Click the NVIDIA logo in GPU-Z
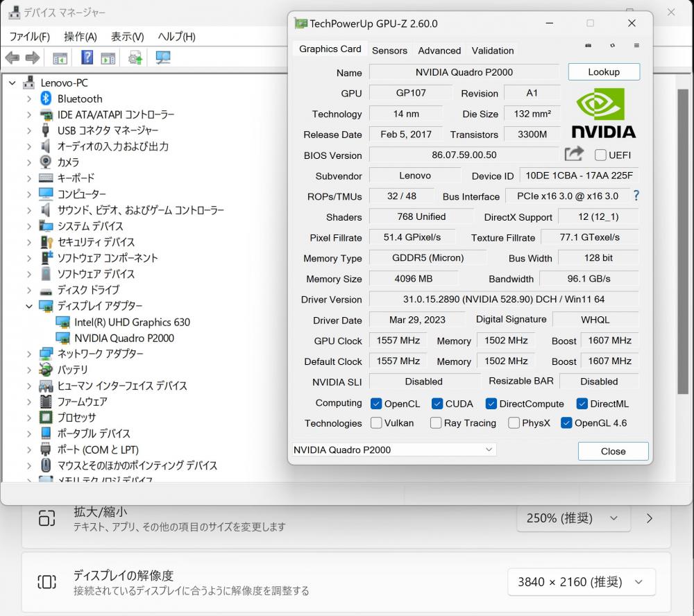The image size is (694, 616). coord(604,113)
